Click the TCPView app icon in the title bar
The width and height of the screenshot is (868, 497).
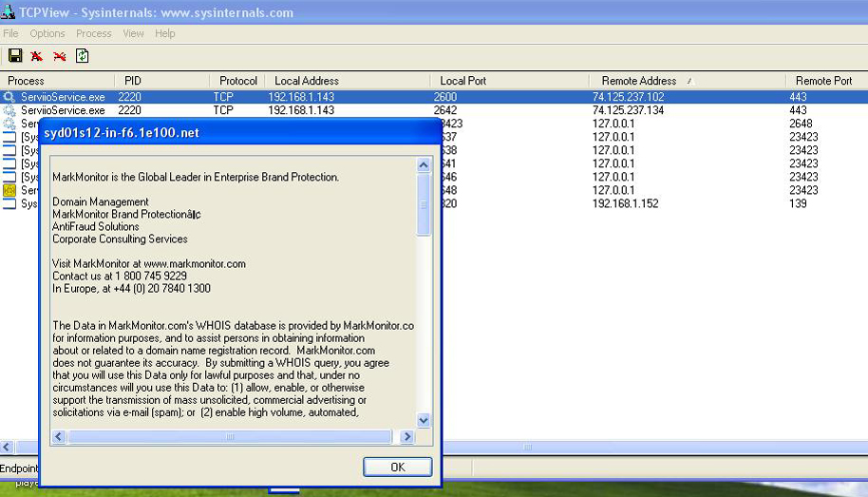[x=9, y=12]
